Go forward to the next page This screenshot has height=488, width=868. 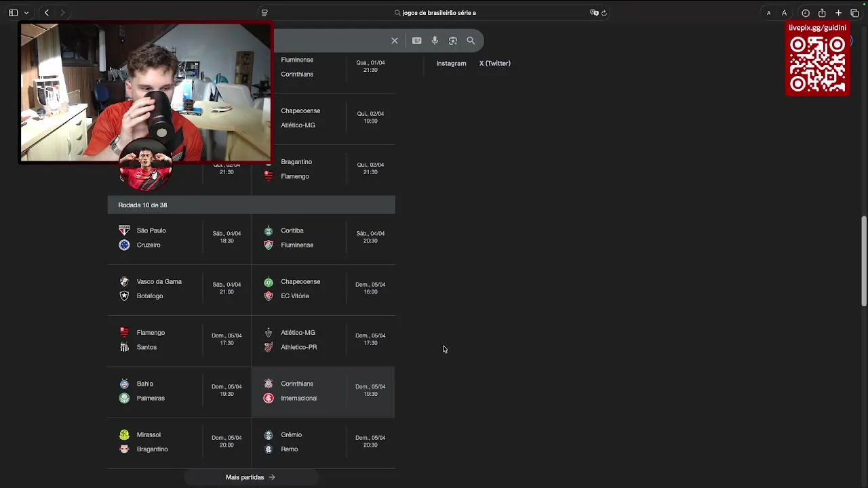(62, 13)
